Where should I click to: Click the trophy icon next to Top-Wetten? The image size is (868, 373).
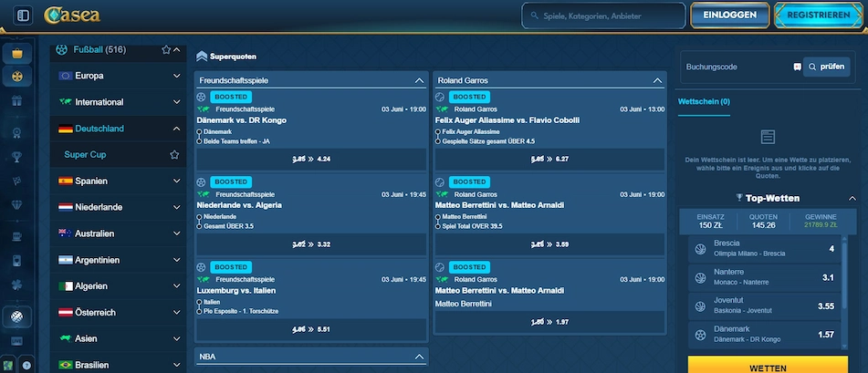[x=739, y=198]
